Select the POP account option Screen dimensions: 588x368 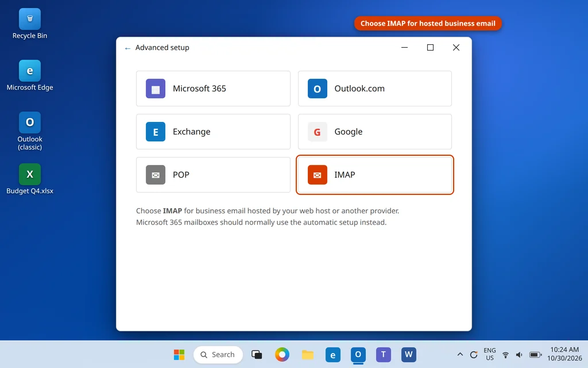[213, 175]
